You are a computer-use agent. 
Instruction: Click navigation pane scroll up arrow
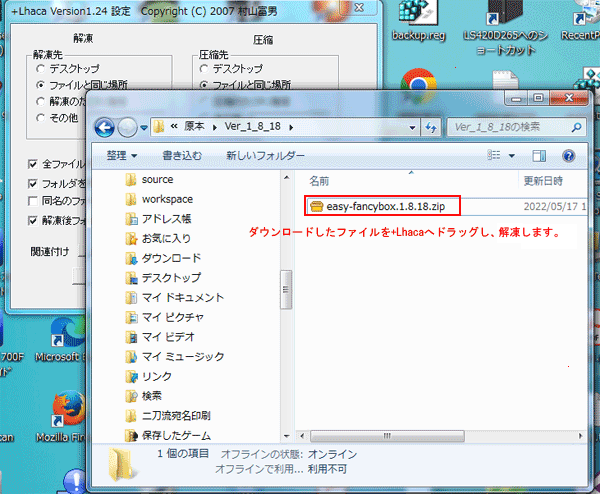point(287,178)
